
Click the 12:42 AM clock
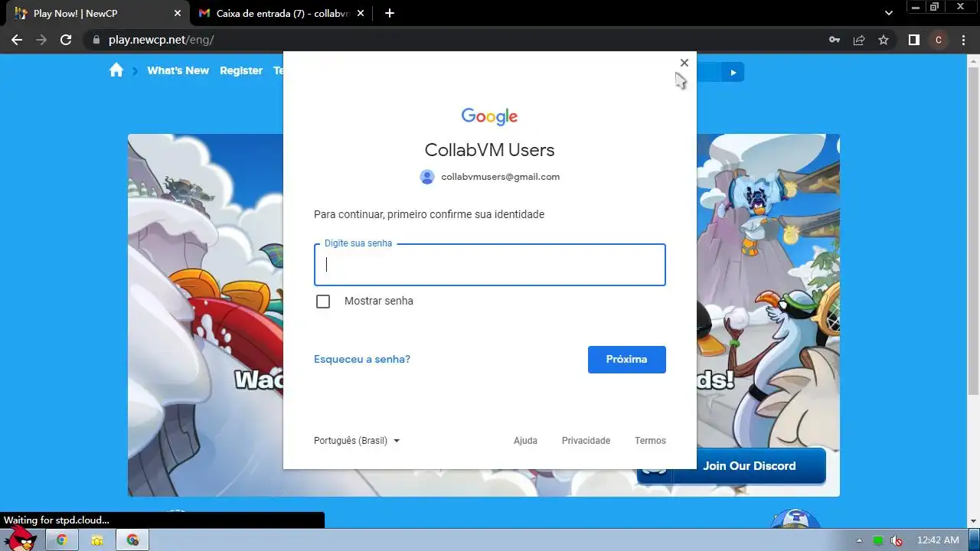point(938,540)
